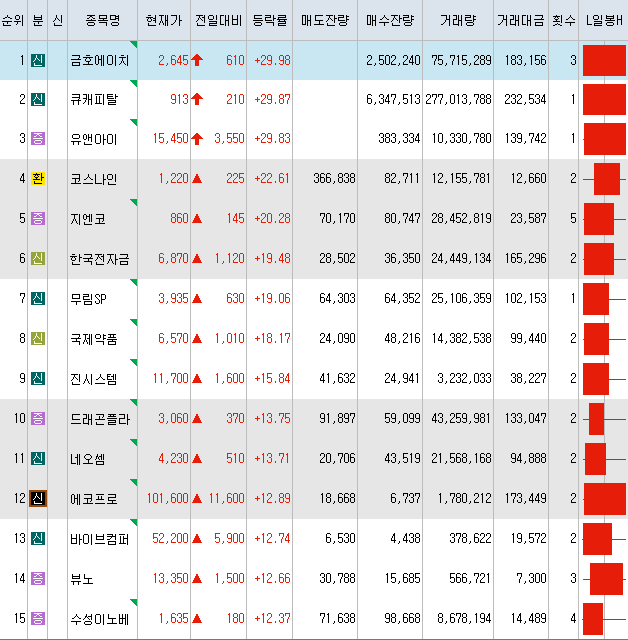Sort by the 등락률 column header
The width and height of the screenshot is (628, 640).
pyautogui.click(x=269, y=20)
